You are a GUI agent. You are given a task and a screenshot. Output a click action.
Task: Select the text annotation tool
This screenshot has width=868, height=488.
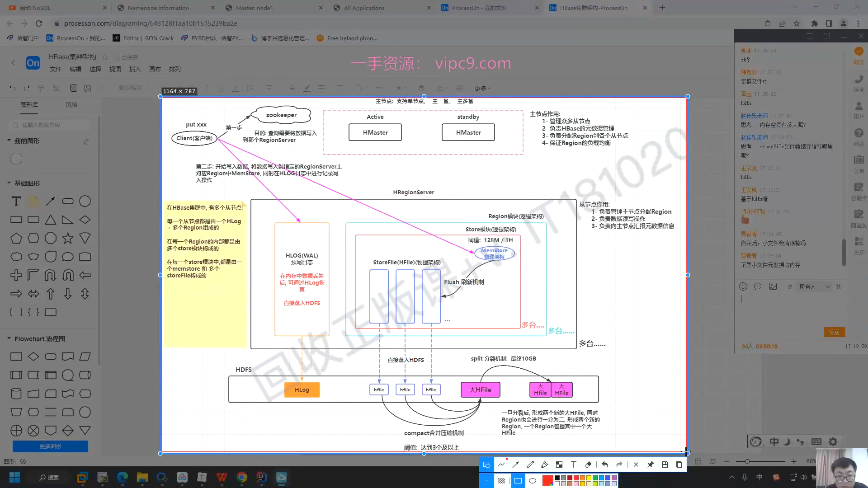[x=574, y=465]
